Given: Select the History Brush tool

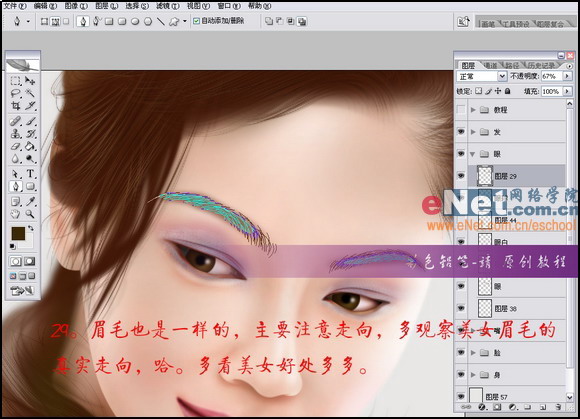Looking at the screenshot, I should 30,134.
